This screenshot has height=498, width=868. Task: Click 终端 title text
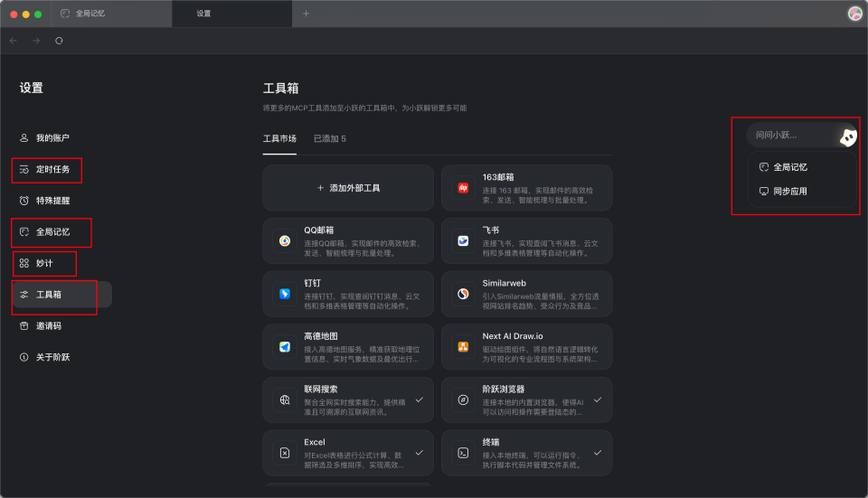[x=490, y=442]
